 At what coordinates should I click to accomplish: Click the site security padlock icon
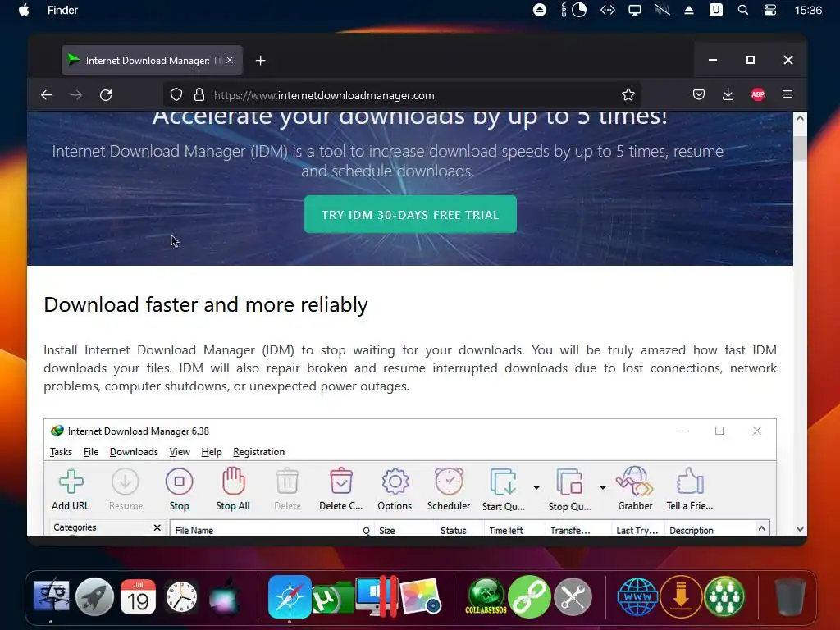click(199, 95)
